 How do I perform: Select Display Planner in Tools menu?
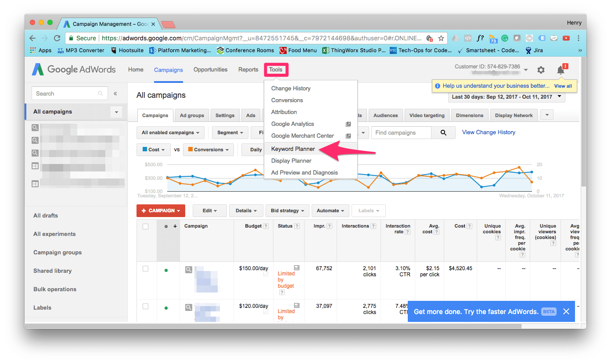(311, 161)
